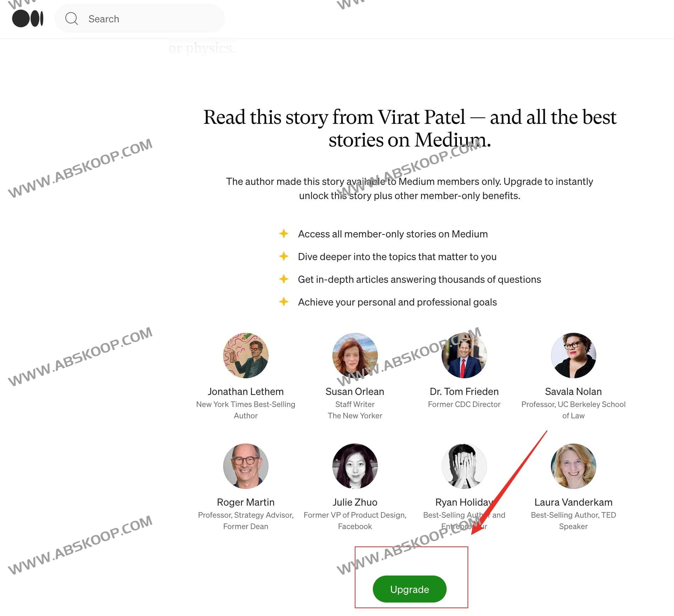Open Laura Vanderkam's profile picture
674x616 pixels.
pos(573,466)
